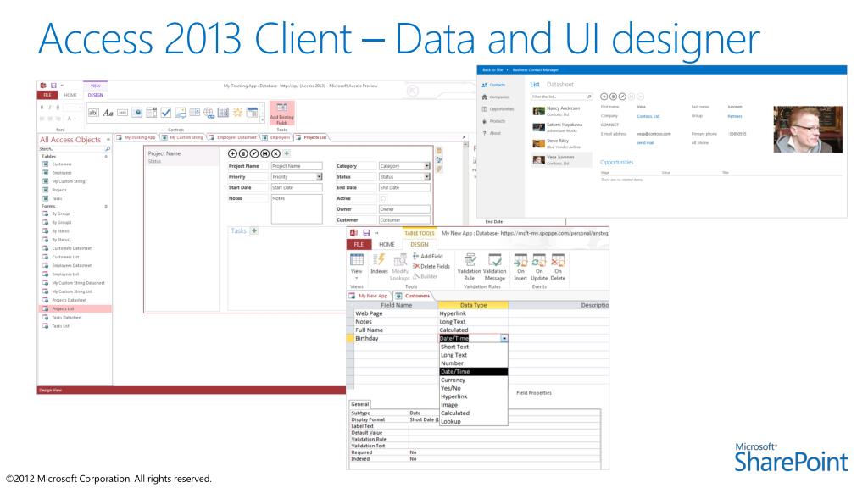Collapse the Forms group in navigation pane
The width and height of the screenshot is (868, 488).
106,206
